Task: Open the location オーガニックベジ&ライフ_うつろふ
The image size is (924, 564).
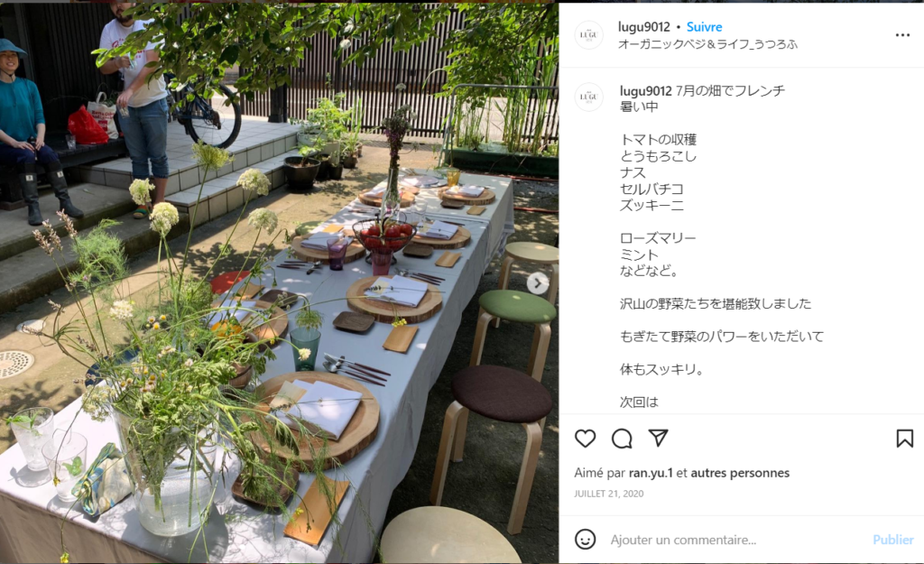Action: tap(707, 44)
